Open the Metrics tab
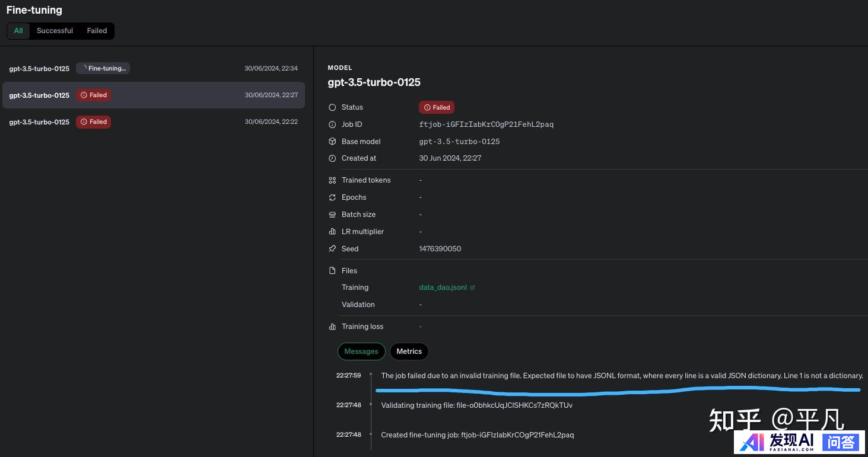This screenshot has width=868, height=457. [x=409, y=351]
